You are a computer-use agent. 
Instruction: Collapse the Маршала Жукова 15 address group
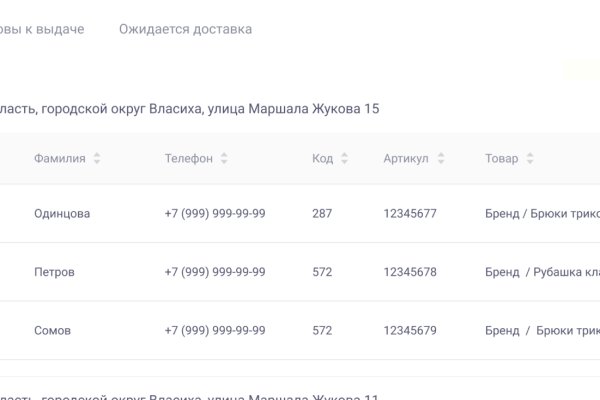190,108
